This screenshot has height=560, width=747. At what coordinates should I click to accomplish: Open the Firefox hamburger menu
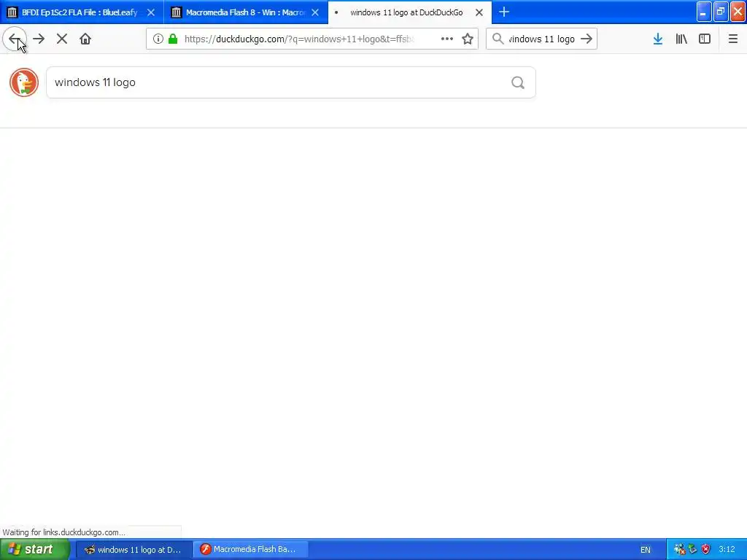[x=733, y=39]
